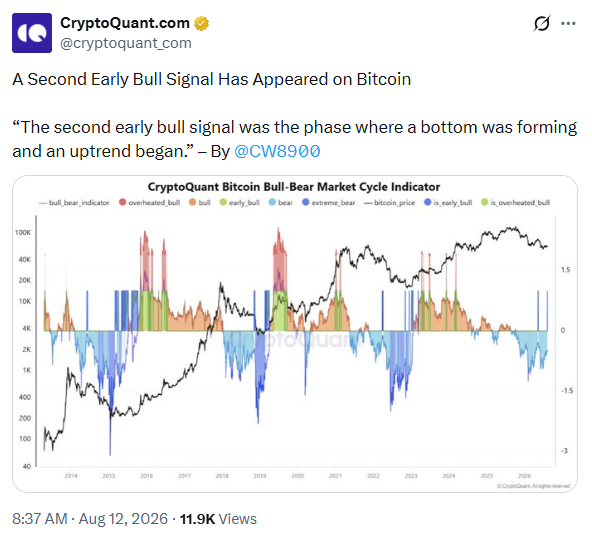Open the @cryptoquant_com handle
This screenshot has width=592, height=534.
coord(126,43)
